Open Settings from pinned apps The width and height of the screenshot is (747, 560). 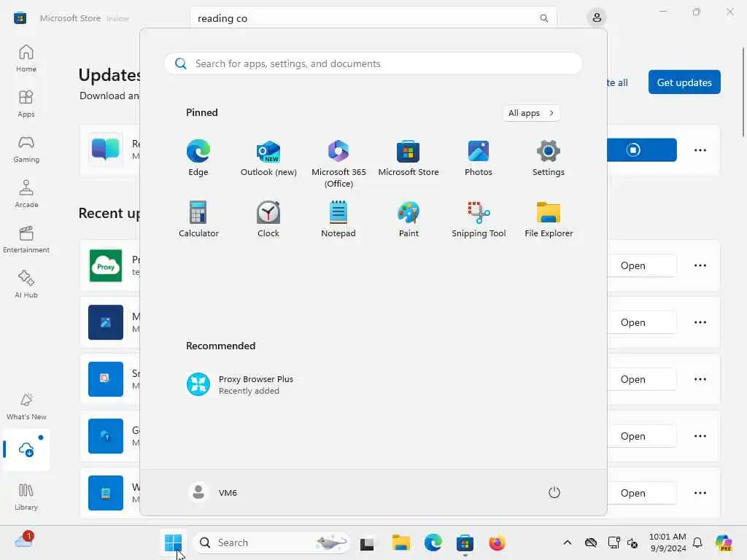point(549,158)
